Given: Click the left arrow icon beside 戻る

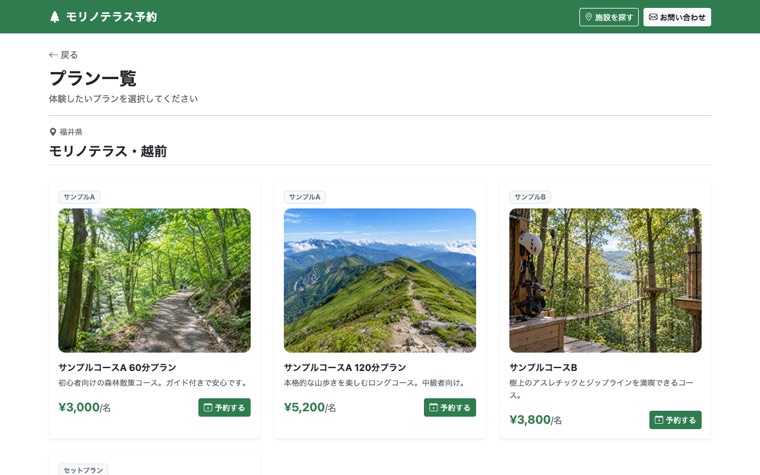Looking at the screenshot, I should pyautogui.click(x=53, y=55).
